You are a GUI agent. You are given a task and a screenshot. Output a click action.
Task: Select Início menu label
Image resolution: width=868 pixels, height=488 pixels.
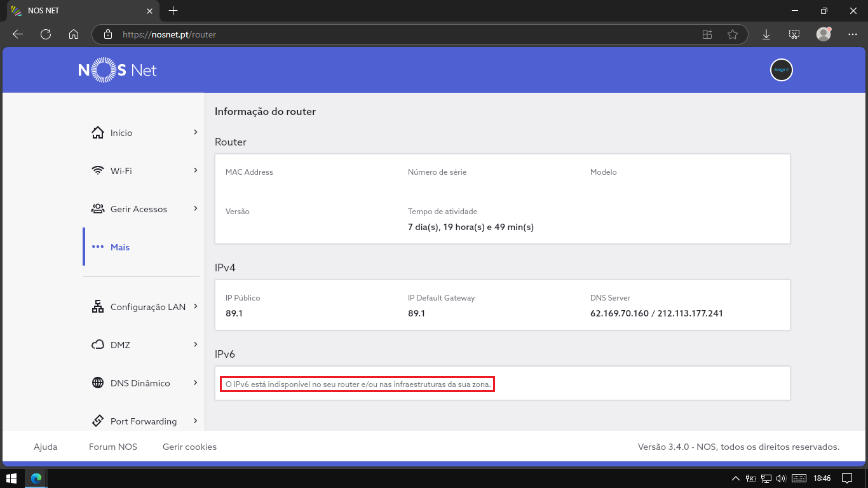(x=121, y=133)
